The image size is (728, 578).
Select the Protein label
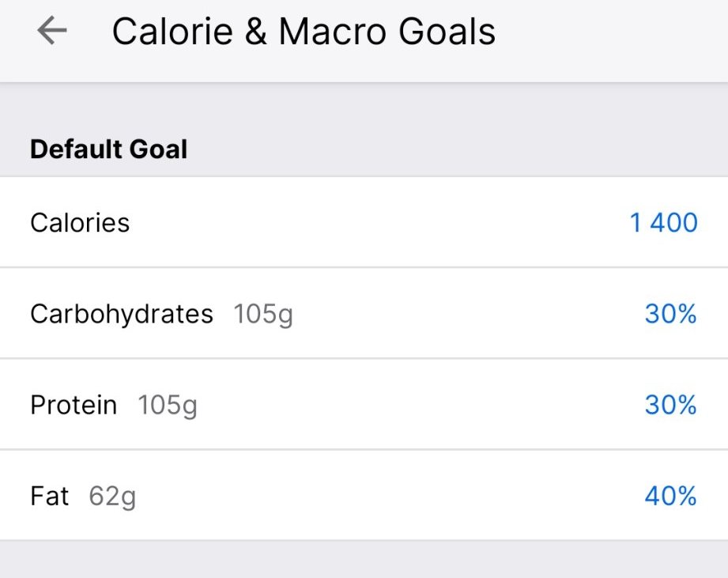[74, 405]
